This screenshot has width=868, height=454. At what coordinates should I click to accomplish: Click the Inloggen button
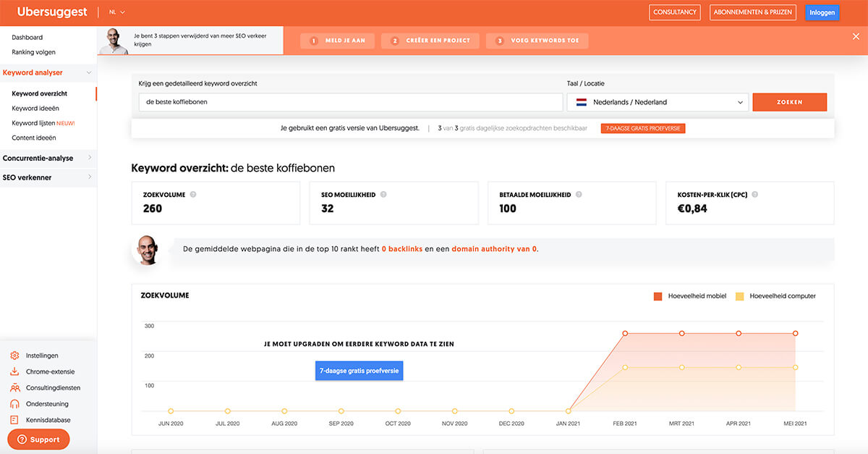(x=822, y=12)
